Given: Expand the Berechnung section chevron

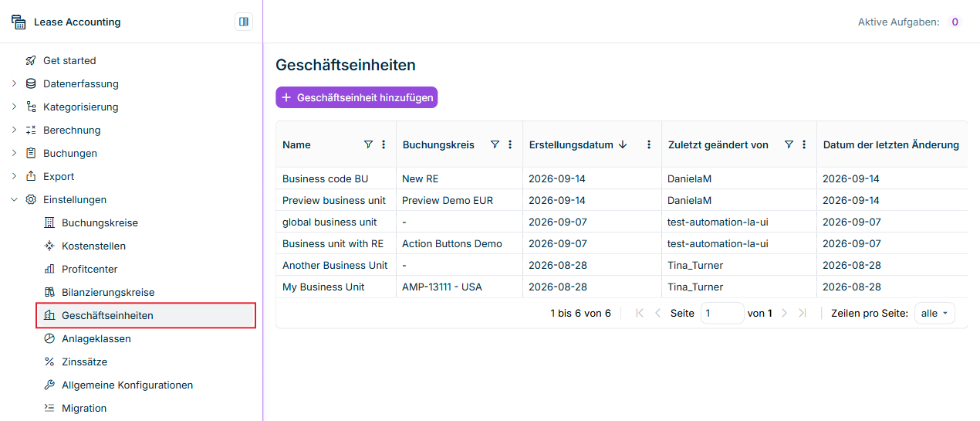Looking at the screenshot, I should (14, 130).
